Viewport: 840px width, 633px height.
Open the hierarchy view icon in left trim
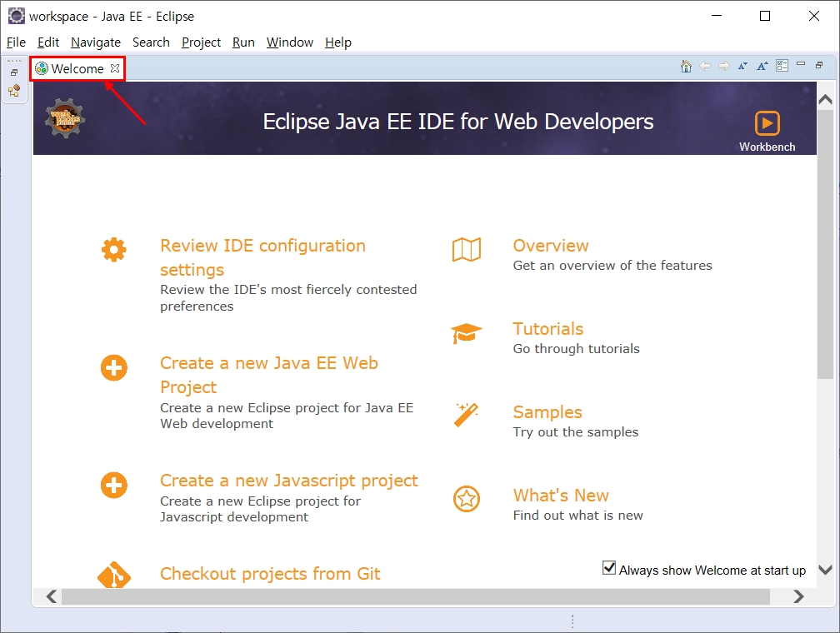tap(14, 91)
